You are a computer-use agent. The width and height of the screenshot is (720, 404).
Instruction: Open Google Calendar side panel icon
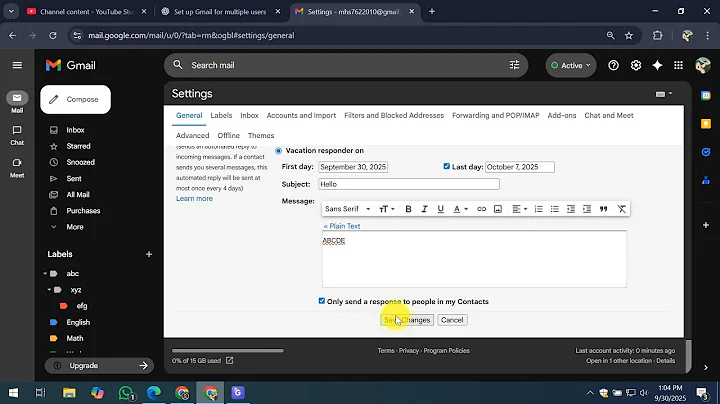coord(706,95)
